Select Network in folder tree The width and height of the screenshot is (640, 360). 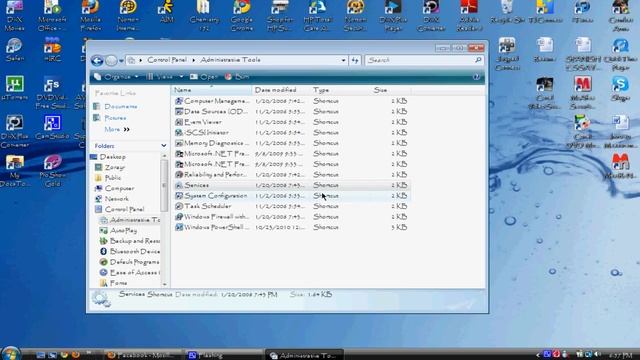coord(112,199)
